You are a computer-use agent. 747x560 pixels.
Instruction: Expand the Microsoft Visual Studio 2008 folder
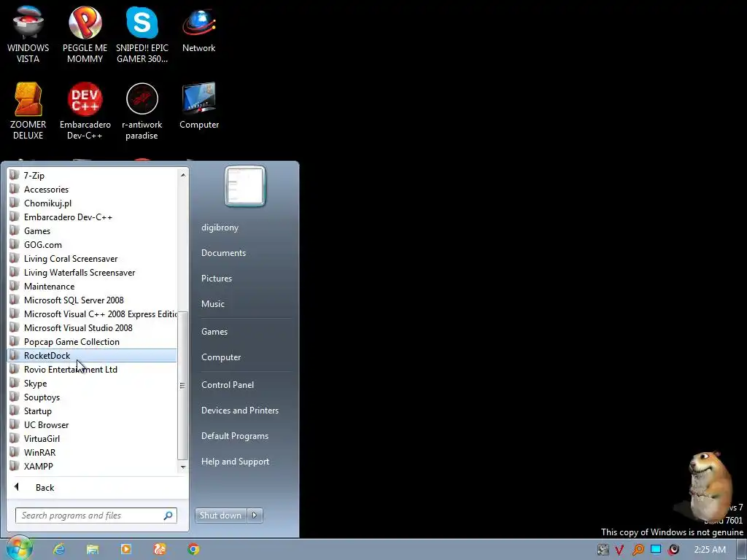(93, 327)
